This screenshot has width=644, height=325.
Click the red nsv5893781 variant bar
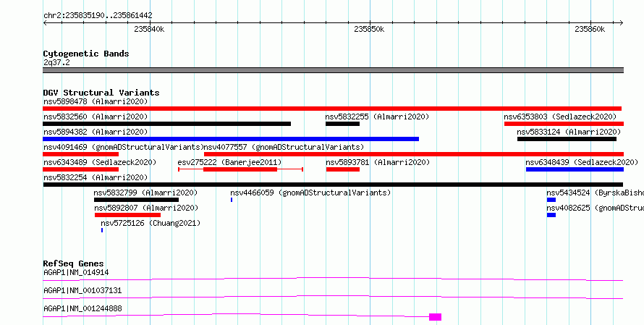[x=343, y=169]
